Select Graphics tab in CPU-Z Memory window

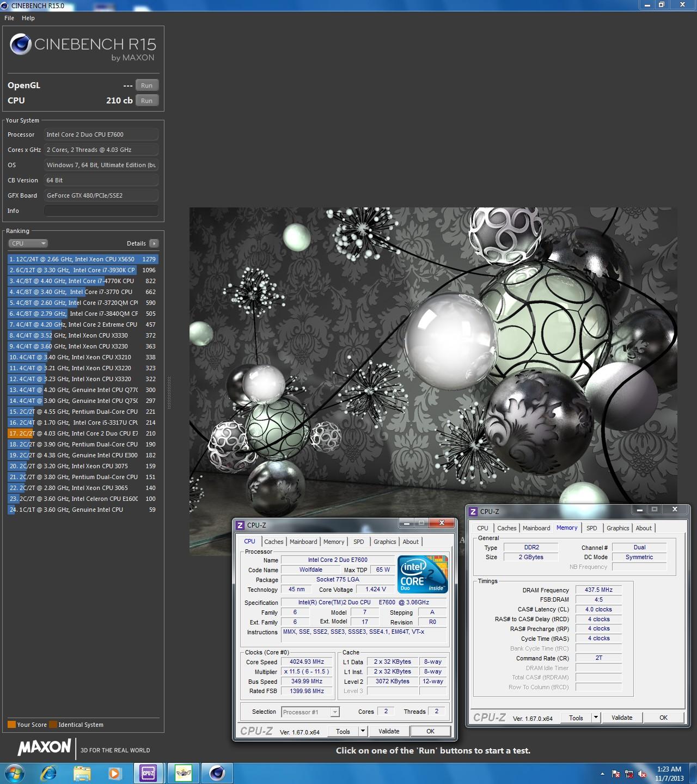(x=617, y=528)
